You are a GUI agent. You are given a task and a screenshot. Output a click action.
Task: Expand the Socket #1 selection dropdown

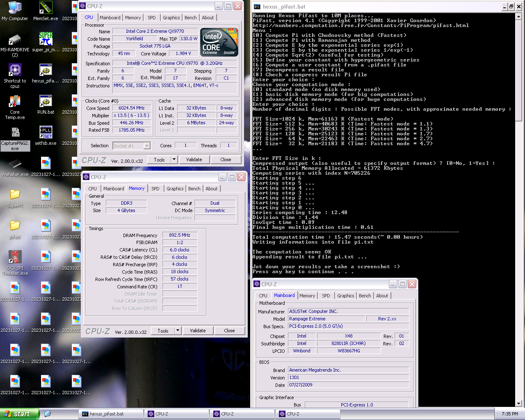[x=147, y=146]
